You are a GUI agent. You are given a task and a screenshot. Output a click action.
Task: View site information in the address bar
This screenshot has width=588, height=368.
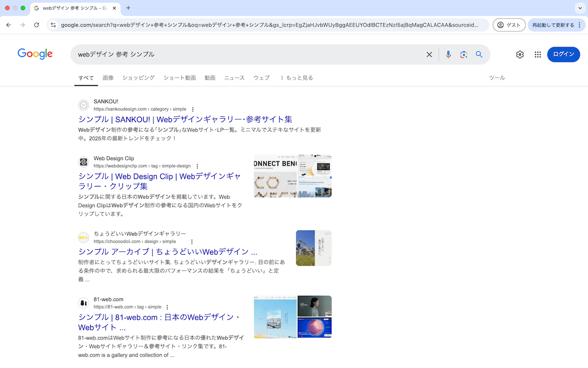click(x=53, y=25)
